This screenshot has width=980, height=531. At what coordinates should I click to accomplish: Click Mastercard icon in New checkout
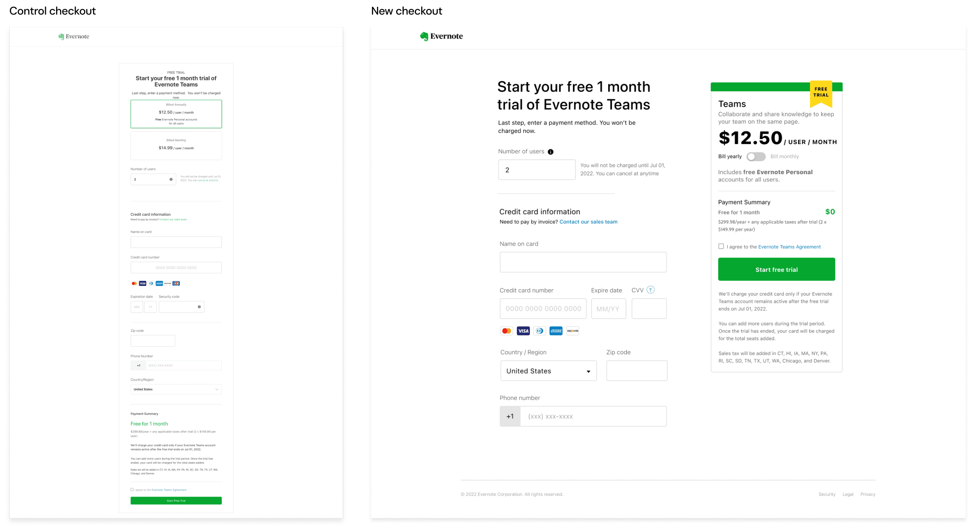pyautogui.click(x=506, y=331)
